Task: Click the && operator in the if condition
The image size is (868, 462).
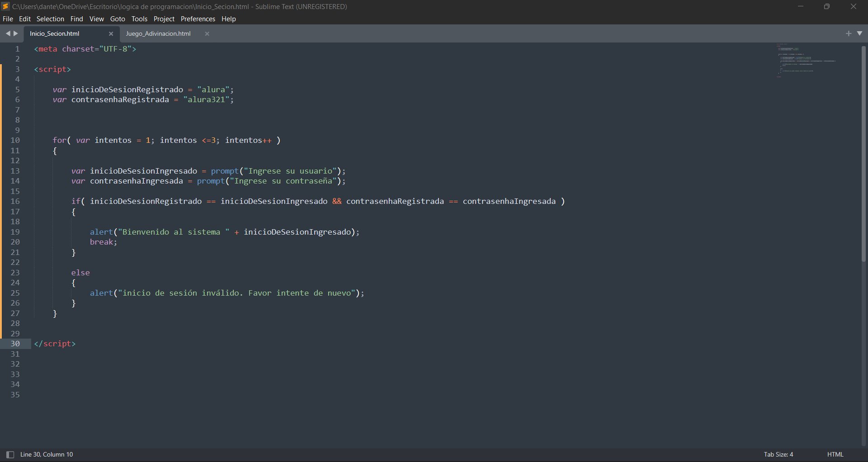Action: click(337, 202)
